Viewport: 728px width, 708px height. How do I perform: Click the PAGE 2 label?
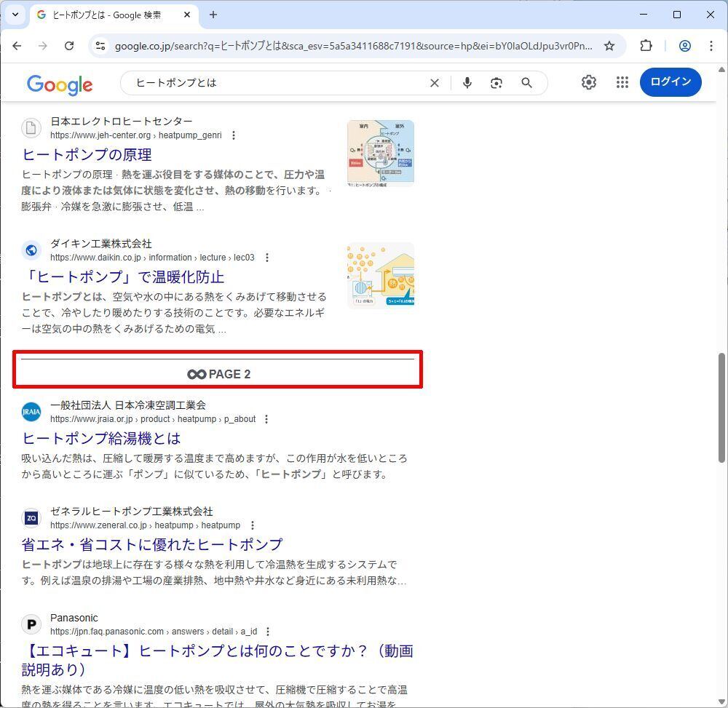click(x=218, y=375)
